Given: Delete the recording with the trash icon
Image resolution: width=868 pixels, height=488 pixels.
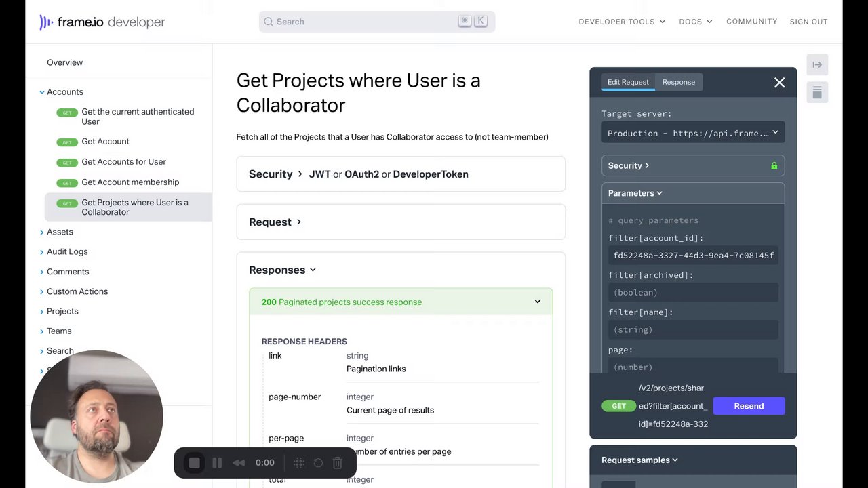Looking at the screenshot, I should click(338, 463).
